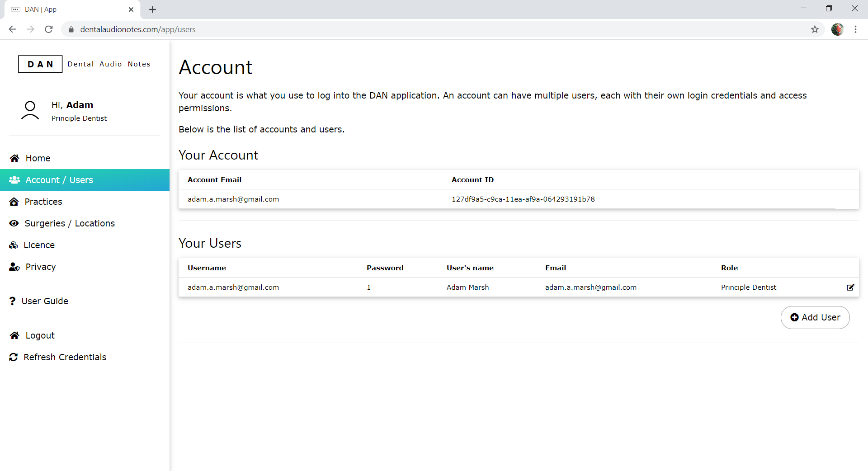Select Account / Users in sidebar
This screenshot has height=471, width=868.
(59, 180)
